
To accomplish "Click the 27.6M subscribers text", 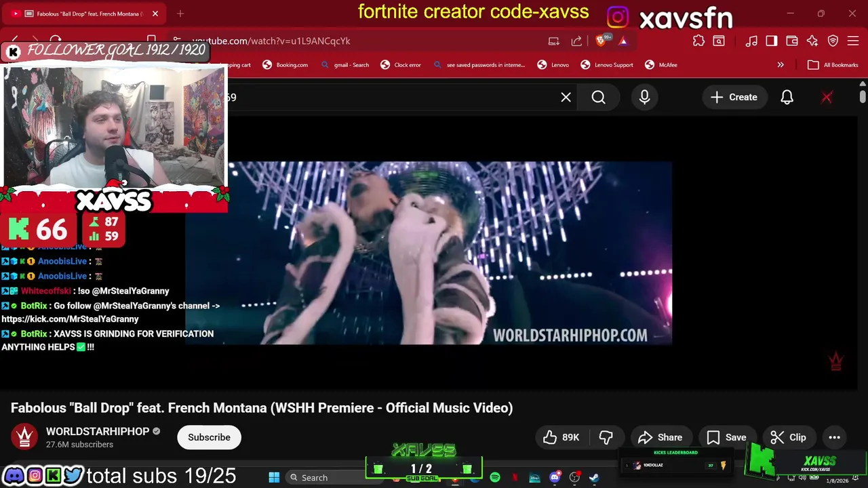I will (x=79, y=445).
